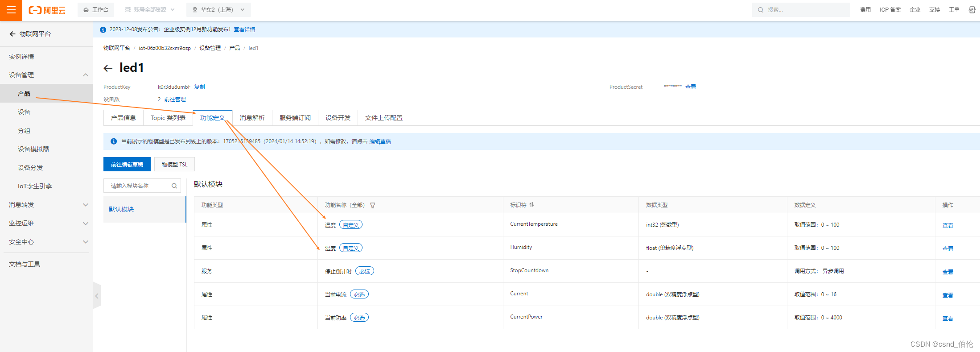Click 查看 next to ProductSecret
Viewport: 980px width, 352px height.
[x=691, y=87]
